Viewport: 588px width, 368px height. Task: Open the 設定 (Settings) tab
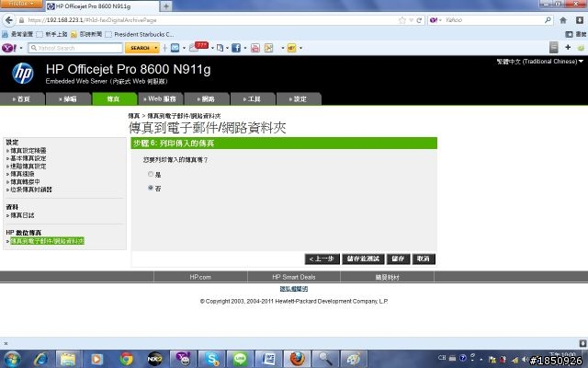(x=299, y=99)
